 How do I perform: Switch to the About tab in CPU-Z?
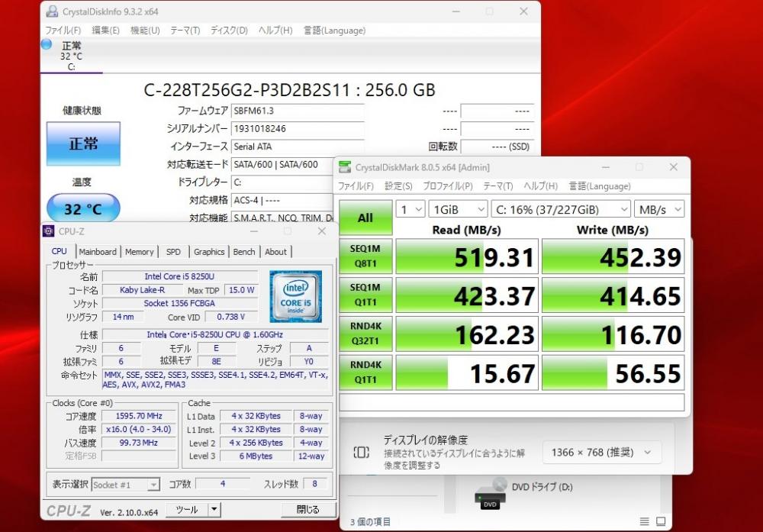276,252
